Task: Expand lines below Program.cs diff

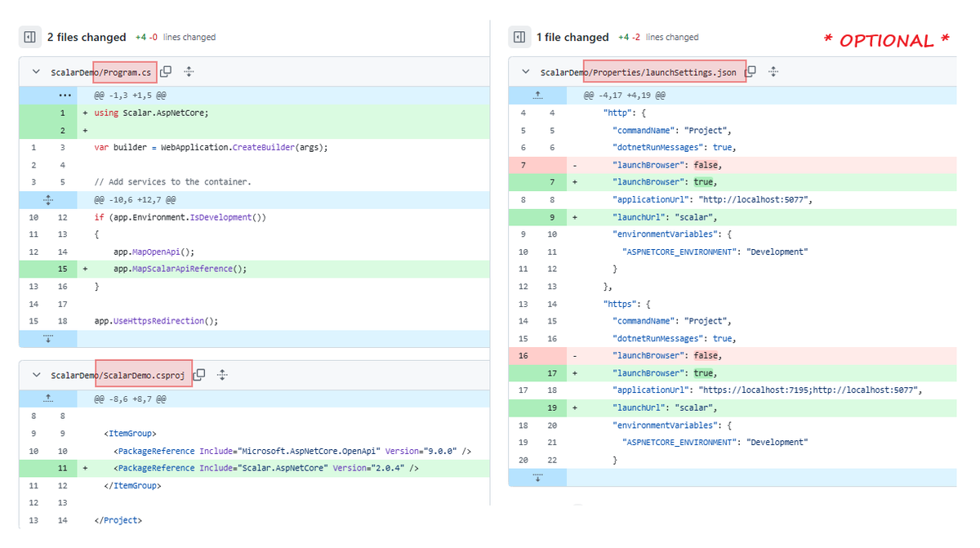Action: point(48,338)
